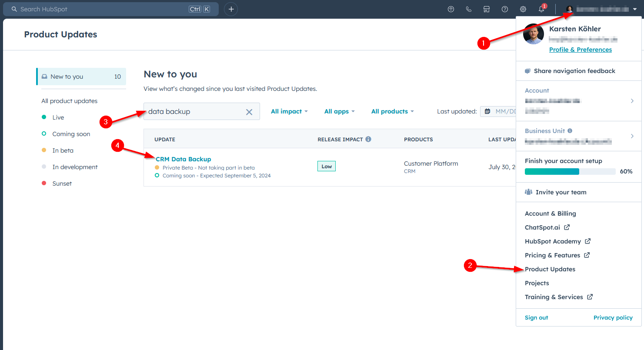The height and width of the screenshot is (350, 644).
Task: Open the Create plus button in top bar
Action: click(x=230, y=9)
